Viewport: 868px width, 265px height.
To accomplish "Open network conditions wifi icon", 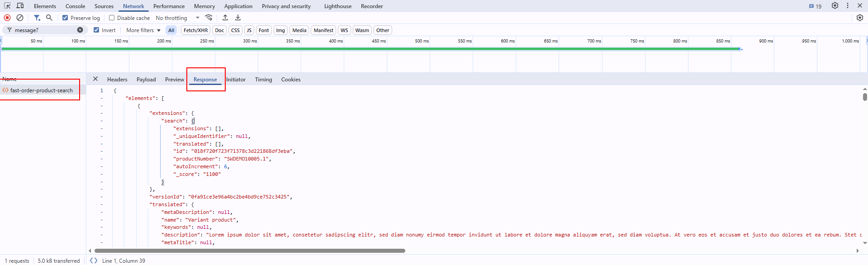I will pyautogui.click(x=209, y=18).
